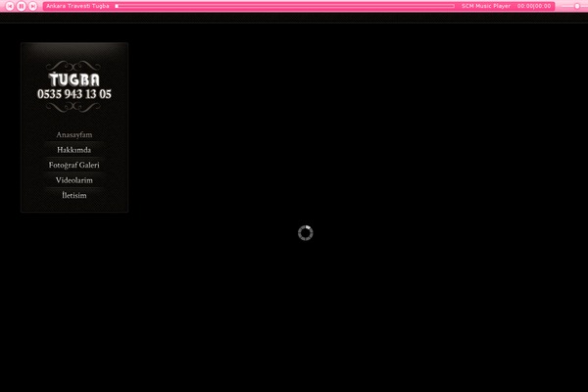The height and width of the screenshot is (392, 588).
Task: Go to Fotoğraf Galeri
Action: coord(74,165)
